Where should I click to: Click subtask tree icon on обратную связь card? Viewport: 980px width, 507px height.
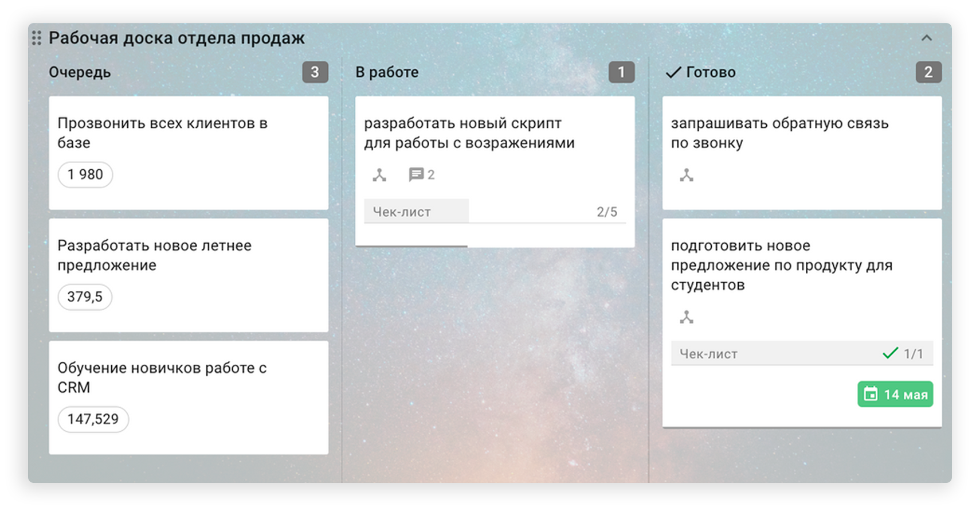click(687, 175)
